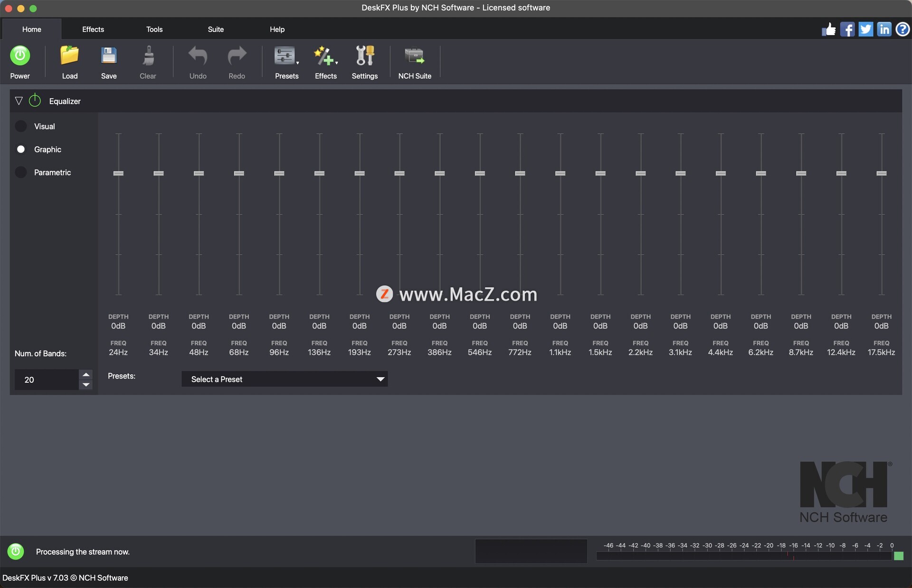Click the 1.1kHz band slider handle
The image size is (912, 588).
pos(560,173)
